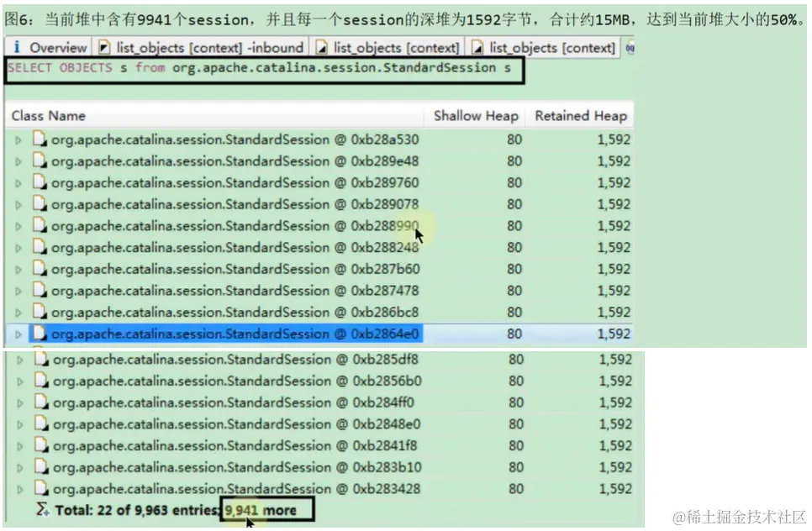Click Shallow Heap '80' of 0xb289760 row
The width and height of the screenshot is (812, 531).
tap(514, 183)
